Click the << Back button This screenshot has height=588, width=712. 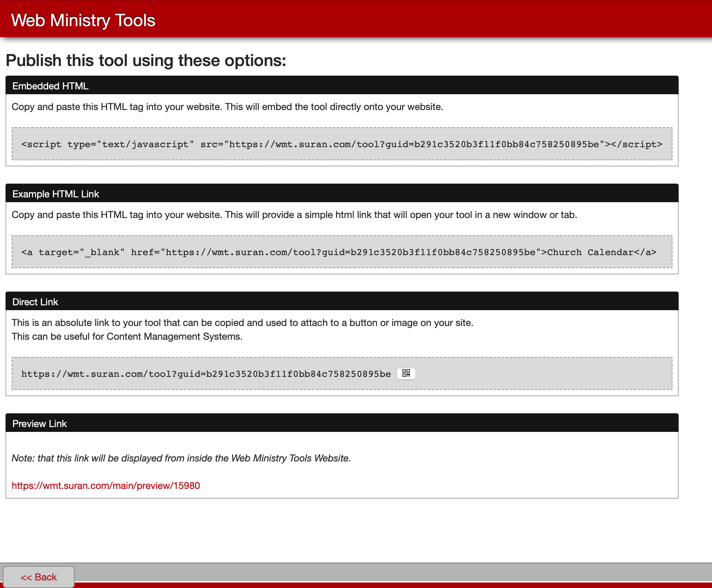coord(39,577)
